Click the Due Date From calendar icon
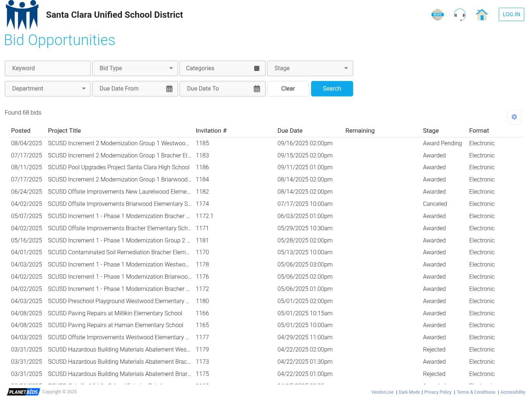The height and width of the screenshot is (414, 532). coord(169,89)
